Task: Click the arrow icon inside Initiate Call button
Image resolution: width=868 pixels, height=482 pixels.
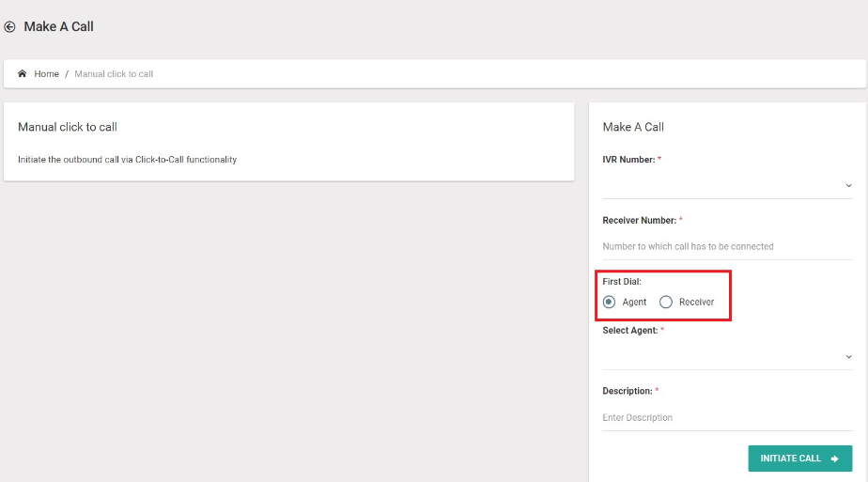Action: click(835, 459)
